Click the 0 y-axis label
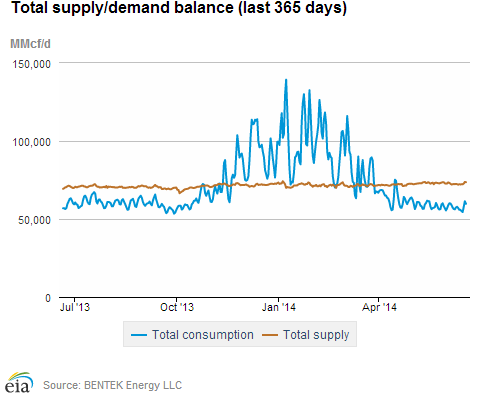Image resolution: width=477 pixels, height=393 pixels. pos(48,298)
